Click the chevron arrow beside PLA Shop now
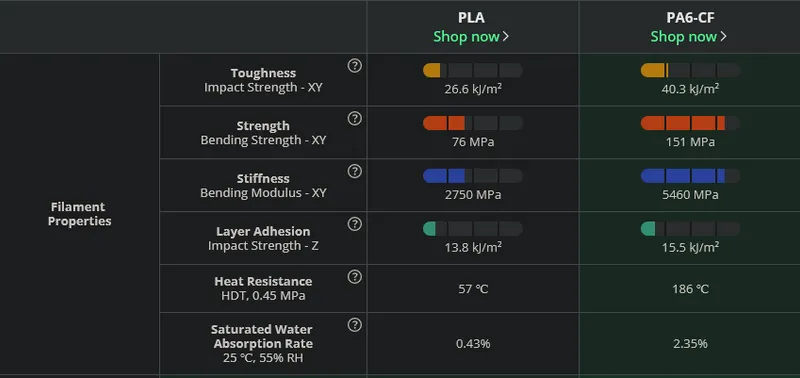This screenshot has height=378, width=800. [506, 37]
